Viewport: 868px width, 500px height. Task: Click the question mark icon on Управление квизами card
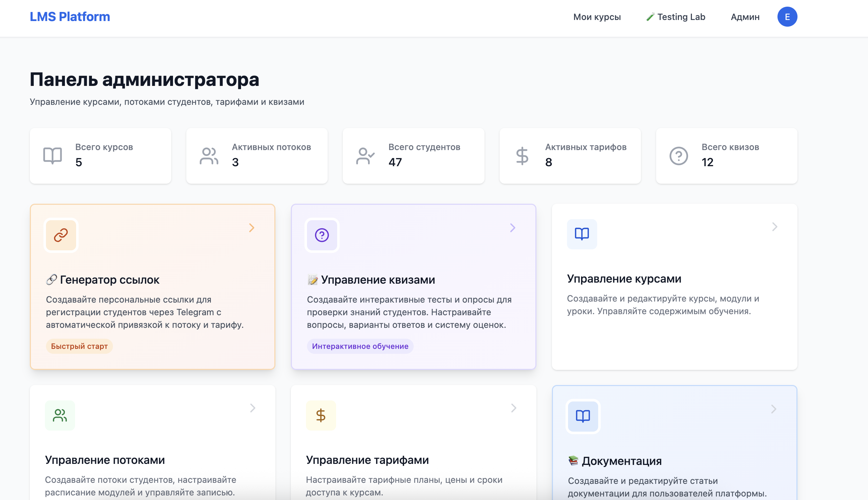(321, 235)
